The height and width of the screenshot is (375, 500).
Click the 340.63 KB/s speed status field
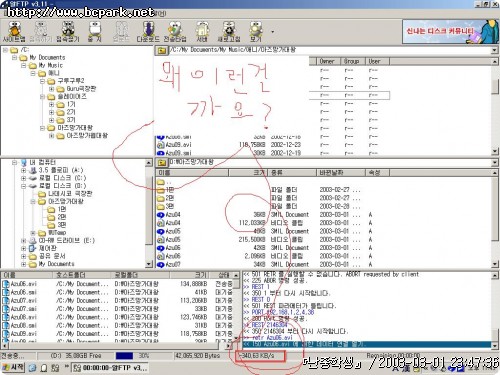tap(260, 356)
